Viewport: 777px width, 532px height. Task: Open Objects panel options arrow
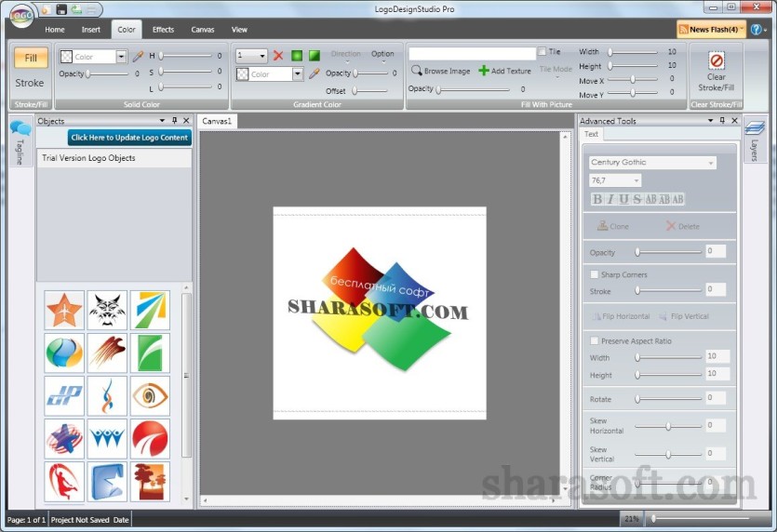click(162, 120)
